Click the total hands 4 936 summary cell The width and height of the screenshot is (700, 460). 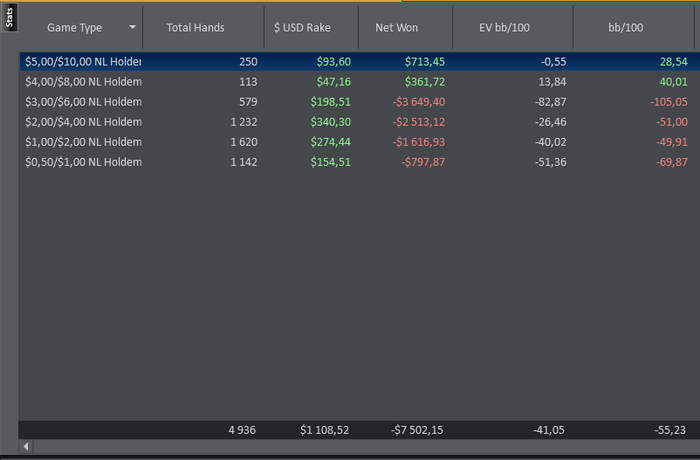click(242, 430)
